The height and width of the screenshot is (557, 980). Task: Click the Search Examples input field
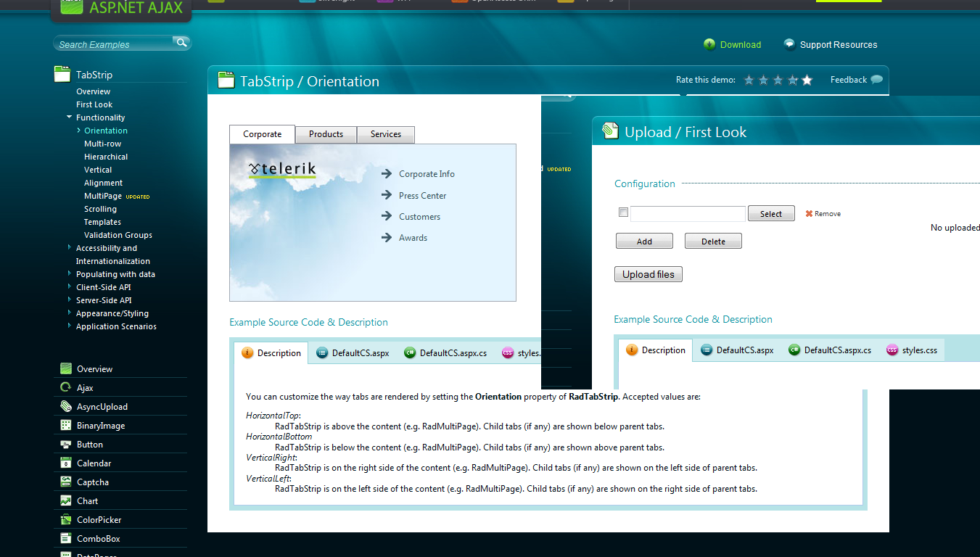point(115,44)
